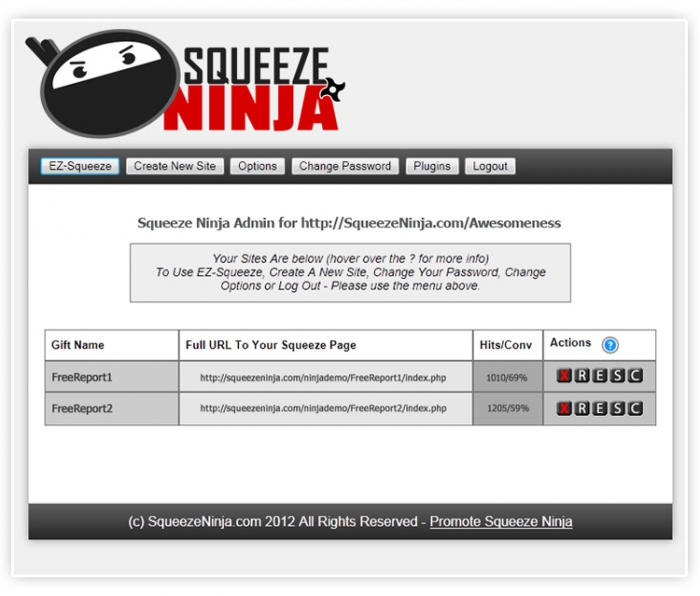Click the C icon in FreeReport1 row
Screen dimensions: 700x596
pos(635,375)
